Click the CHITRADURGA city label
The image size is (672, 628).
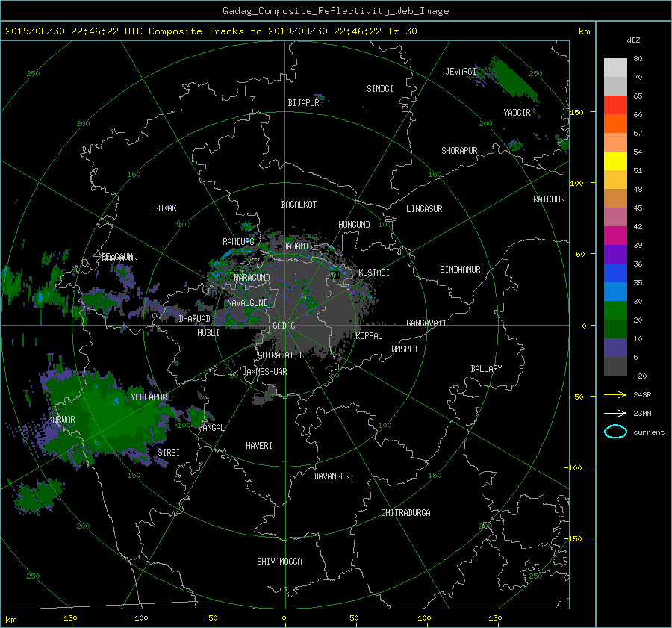point(405,513)
